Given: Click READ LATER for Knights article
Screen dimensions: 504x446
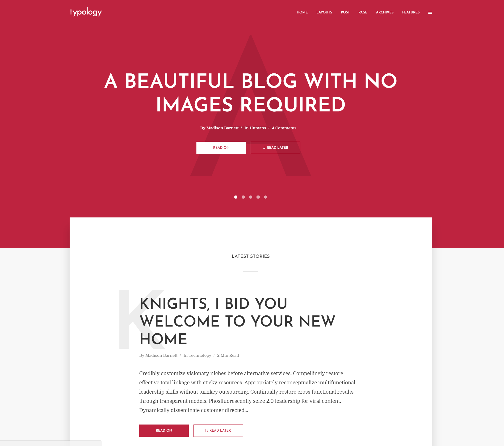Looking at the screenshot, I should coord(218,430).
